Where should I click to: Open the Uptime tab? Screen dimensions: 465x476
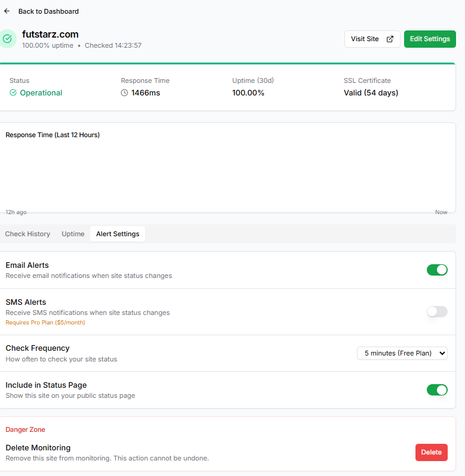pos(73,234)
